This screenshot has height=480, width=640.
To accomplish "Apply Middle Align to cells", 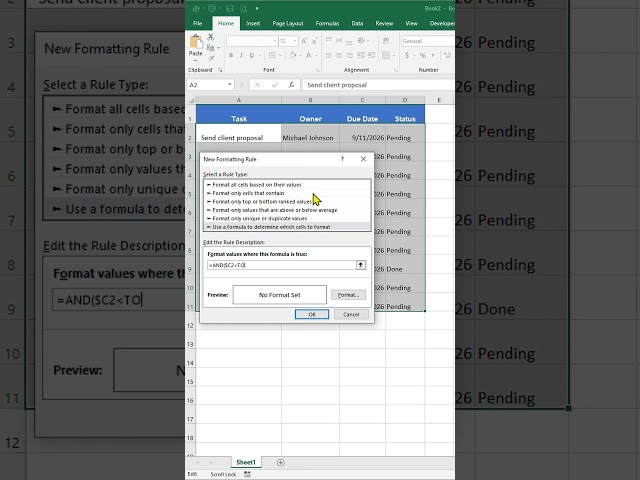I will (339, 41).
